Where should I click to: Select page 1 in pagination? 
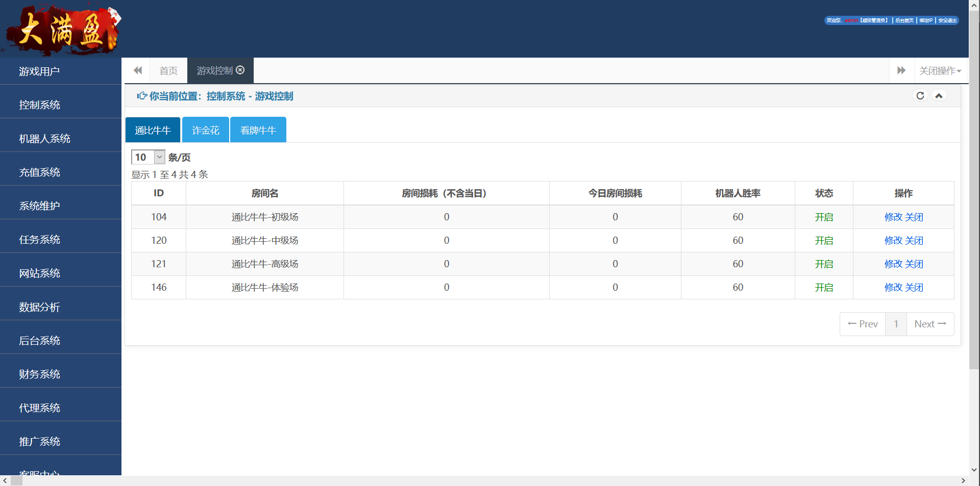(896, 324)
